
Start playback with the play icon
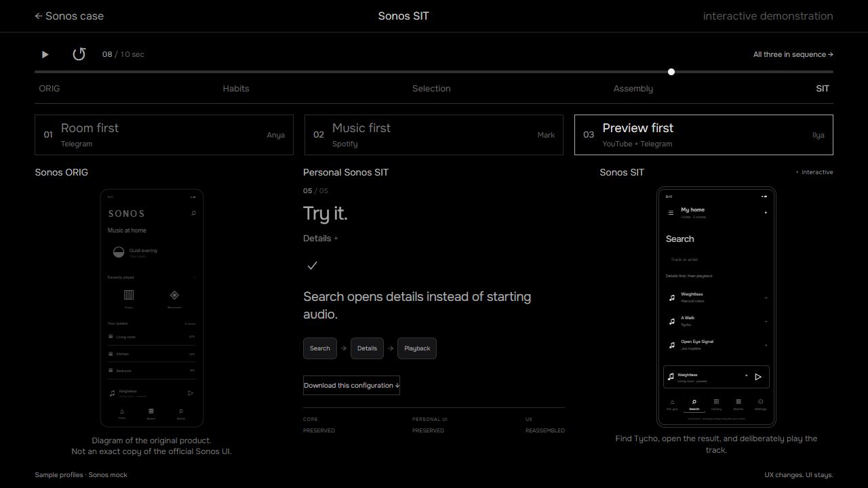pos(45,54)
